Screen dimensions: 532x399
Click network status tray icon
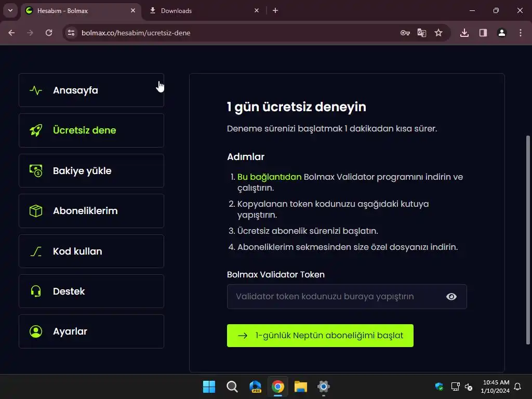coord(455,387)
